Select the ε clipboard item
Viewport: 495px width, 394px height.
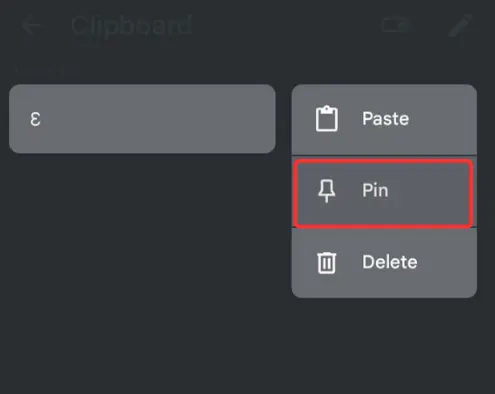click(x=142, y=119)
